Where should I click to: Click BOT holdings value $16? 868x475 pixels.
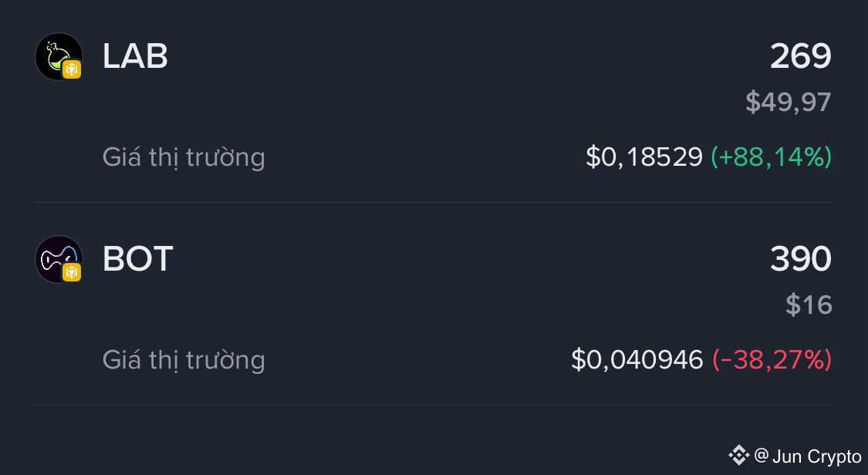point(809,305)
